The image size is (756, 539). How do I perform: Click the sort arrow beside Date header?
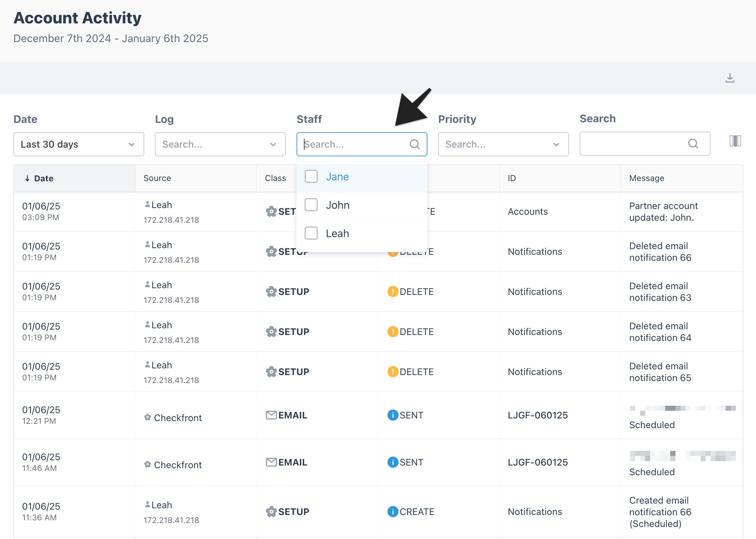click(27, 178)
